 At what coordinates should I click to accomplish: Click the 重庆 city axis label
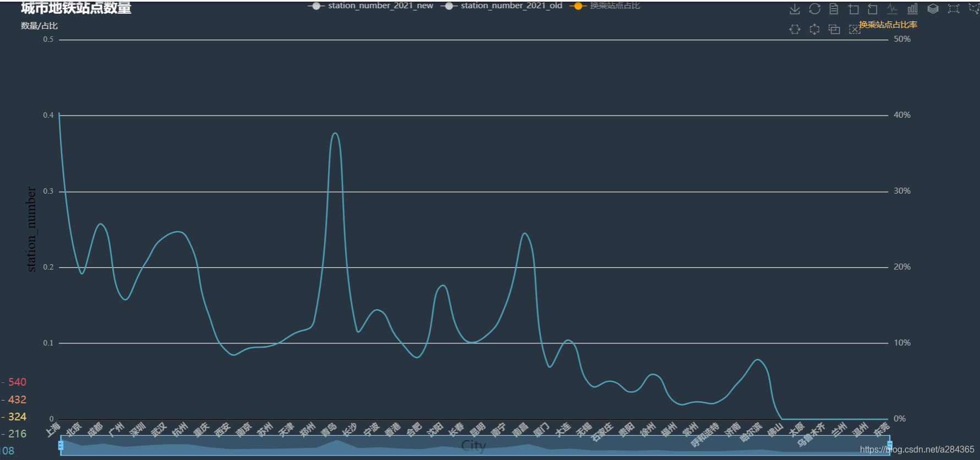(201, 429)
